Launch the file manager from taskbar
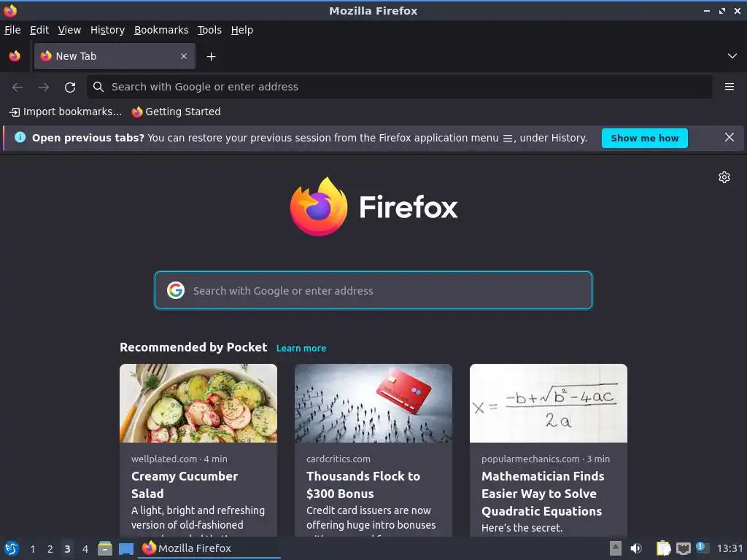This screenshot has width=747, height=560. (105, 548)
